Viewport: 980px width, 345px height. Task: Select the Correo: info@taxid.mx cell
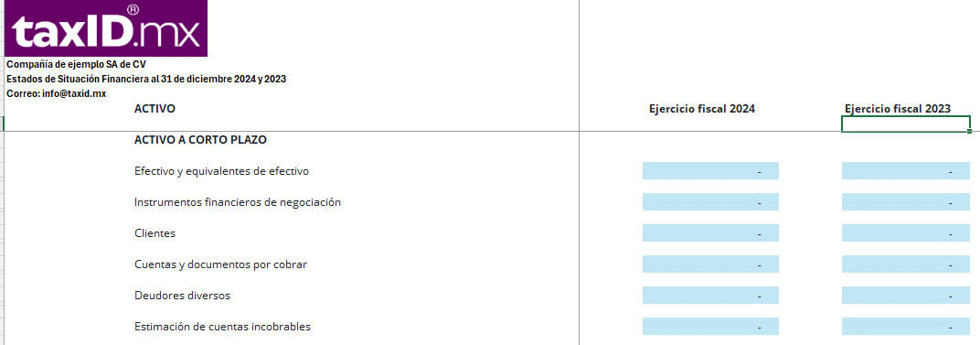click(x=57, y=93)
